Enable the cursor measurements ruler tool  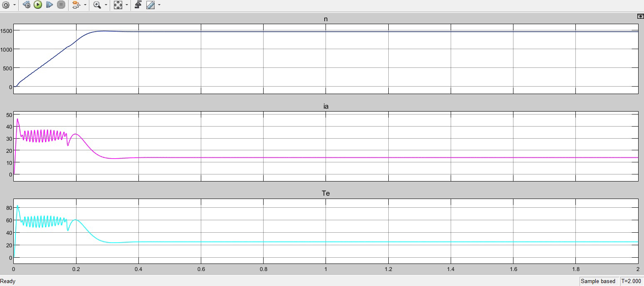pos(151,5)
